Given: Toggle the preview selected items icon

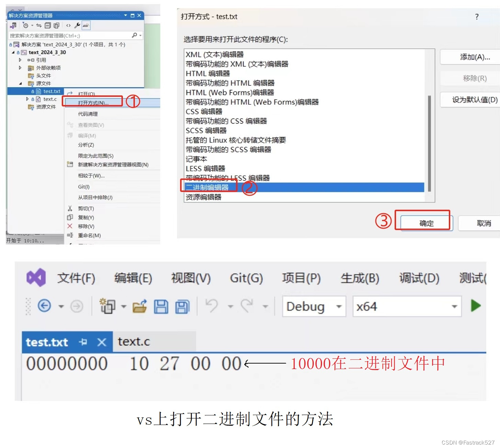Looking at the screenshot, I should point(86,25).
